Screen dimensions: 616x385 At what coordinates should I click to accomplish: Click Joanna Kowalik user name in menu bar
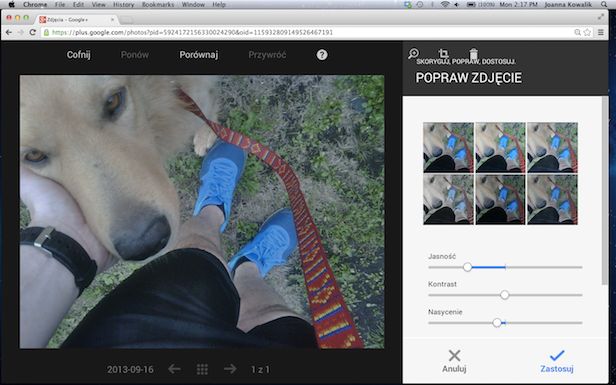pyautogui.click(x=569, y=4)
